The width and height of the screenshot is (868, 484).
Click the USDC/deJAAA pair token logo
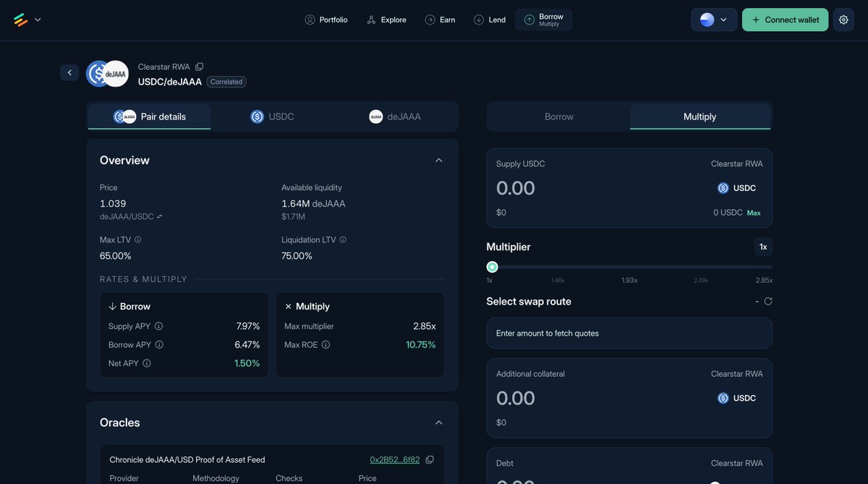coord(107,74)
